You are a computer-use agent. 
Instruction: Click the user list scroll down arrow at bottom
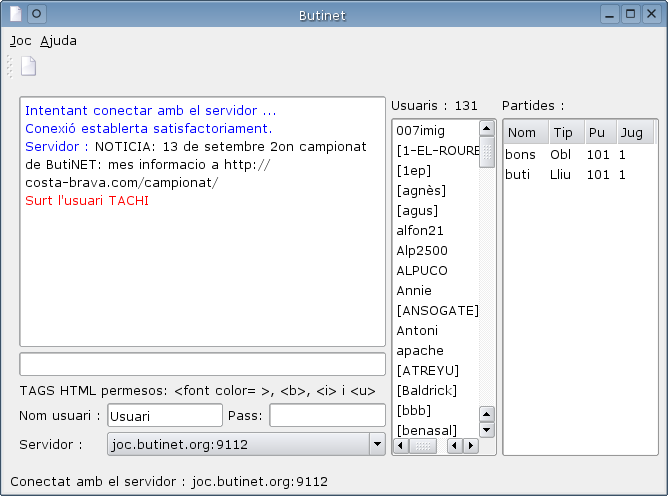tap(487, 430)
